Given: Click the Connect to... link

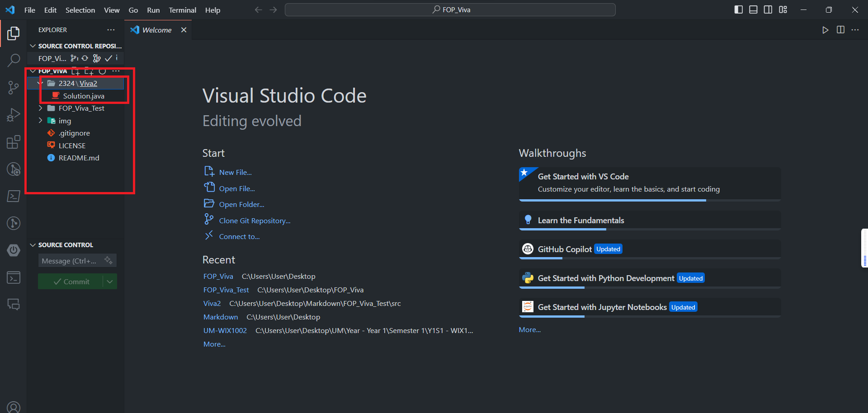Looking at the screenshot, I should click(x=240, y=236).
